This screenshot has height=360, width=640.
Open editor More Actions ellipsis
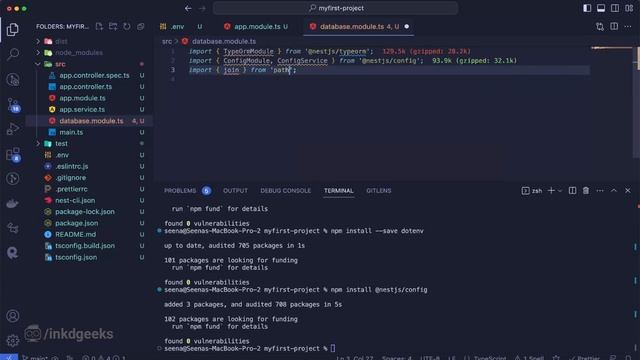pyautogui.click(x=628, y=27)
